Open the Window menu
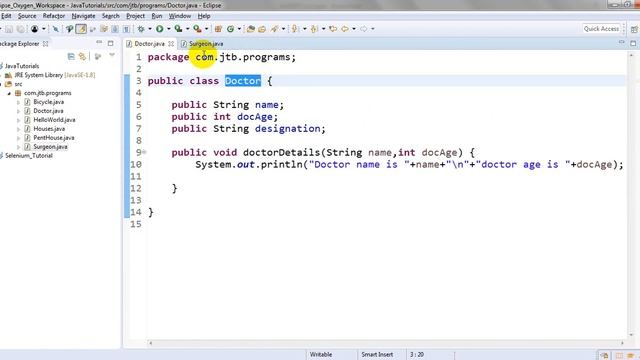The width and height of the screenshot is (640, 360). (180, 16)
